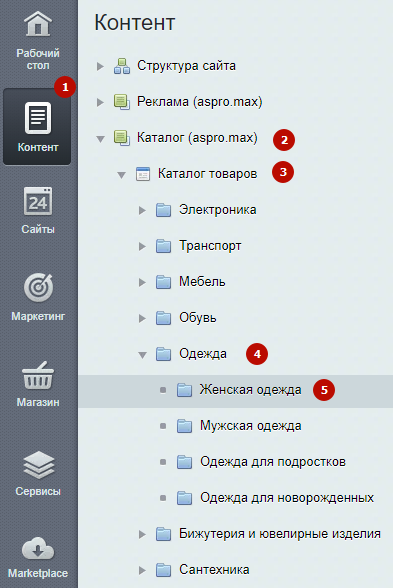This screenshot has width=393, height=588.
Task: Click the Одежда для новорожденных folder icon
Action: [x=184, y=498]
